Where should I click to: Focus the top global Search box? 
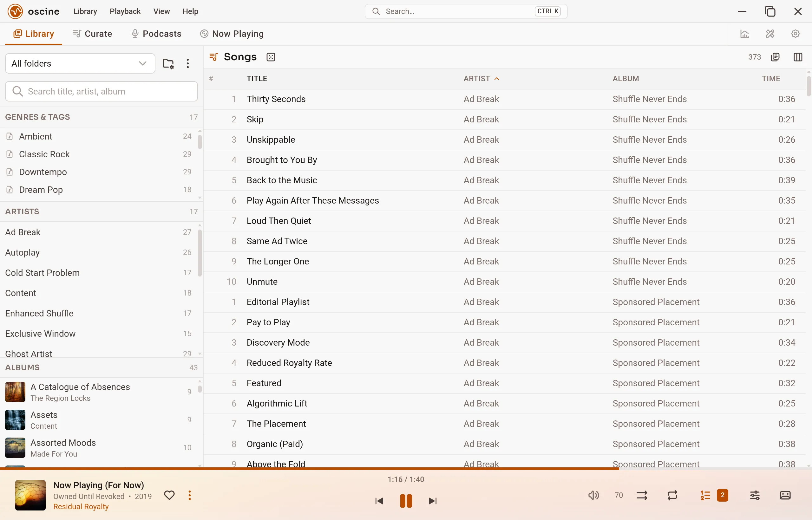click(x=466, y=11)
